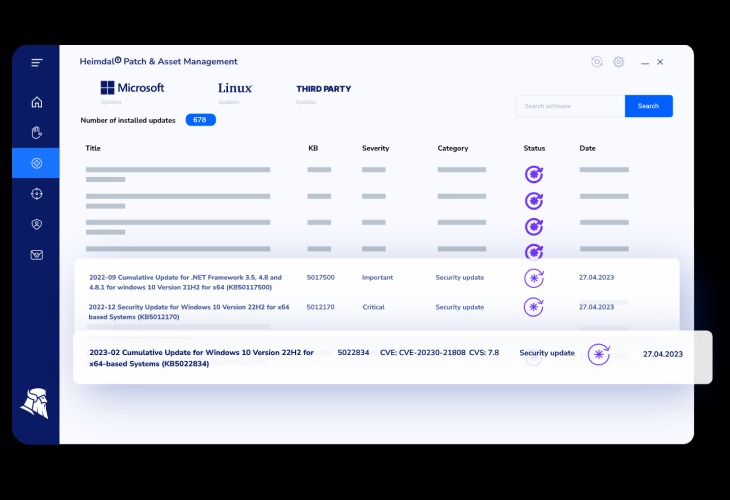Viewport: 730px width, 500px height.
Task: Click the Heimdal viking logo
Action: 35,403
